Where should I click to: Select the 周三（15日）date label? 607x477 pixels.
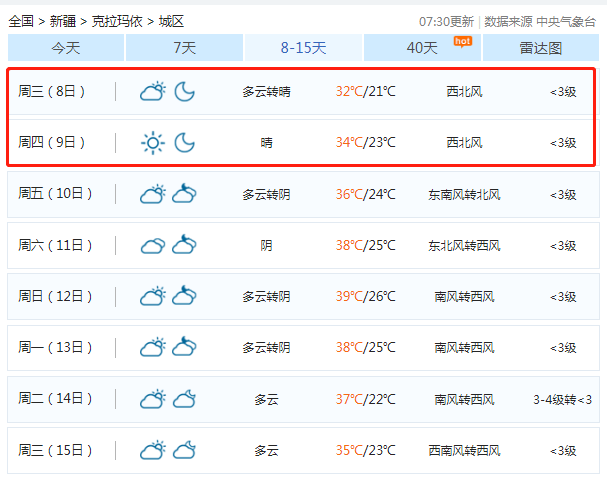[55, 450]
